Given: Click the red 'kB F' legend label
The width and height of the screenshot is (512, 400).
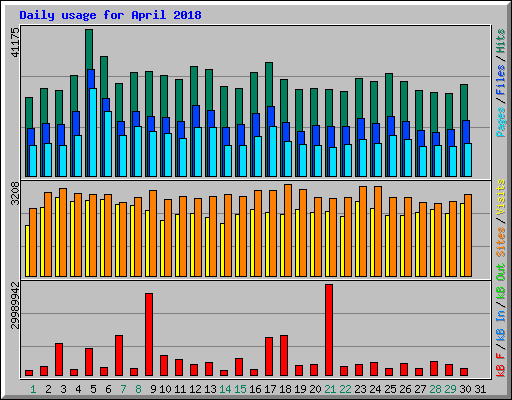Looking at the screenshot, I should [x=501, y=365].
